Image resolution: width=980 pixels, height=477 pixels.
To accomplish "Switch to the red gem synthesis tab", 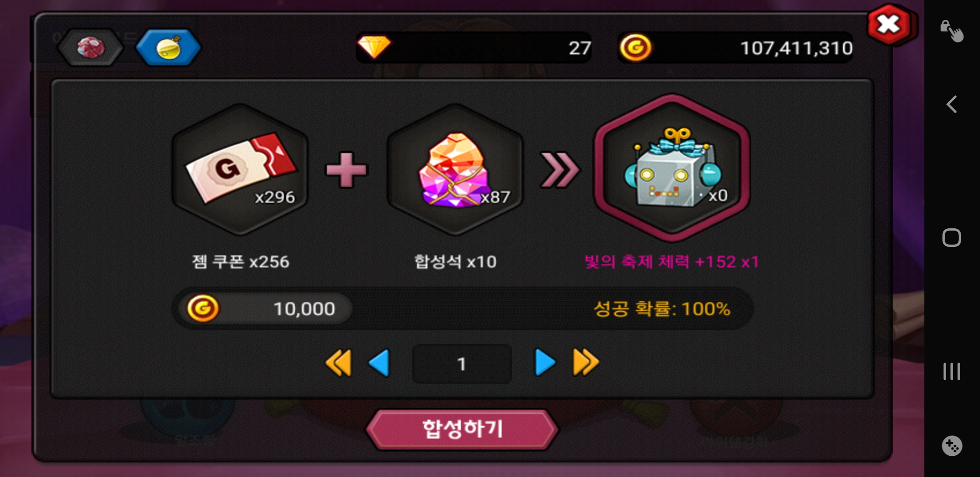I will (90, 48).
